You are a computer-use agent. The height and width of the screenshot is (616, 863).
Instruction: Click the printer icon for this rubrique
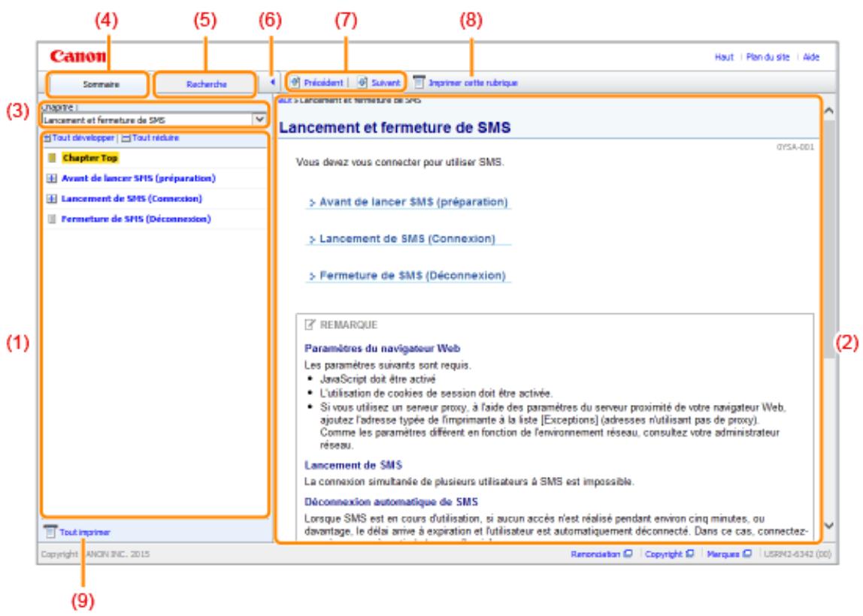[x=419, y=83]
